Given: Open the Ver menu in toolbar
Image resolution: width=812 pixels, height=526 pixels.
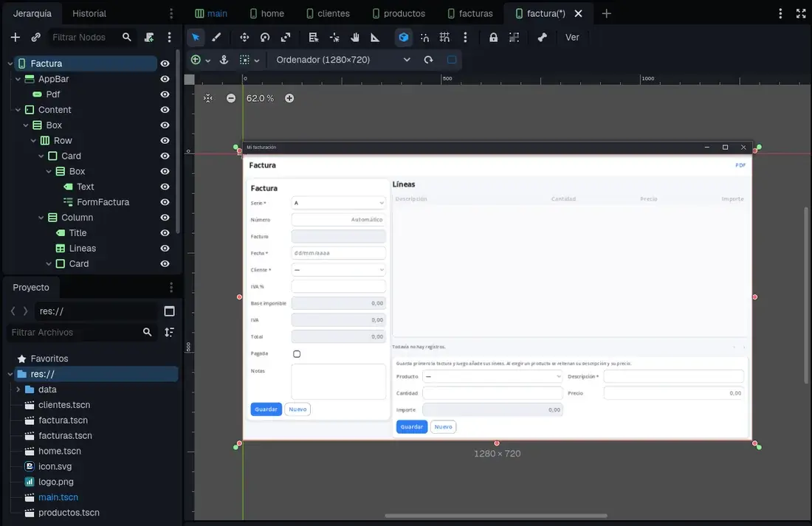Looking at the screenshot, I should [572, 38].
